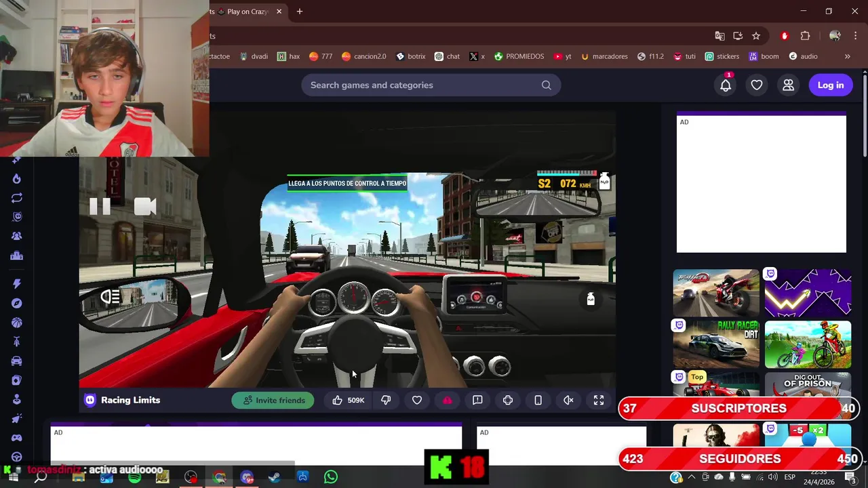Click the mobile phone icon under game
Viewport: 868px width, 488px height.
(538, 400)
